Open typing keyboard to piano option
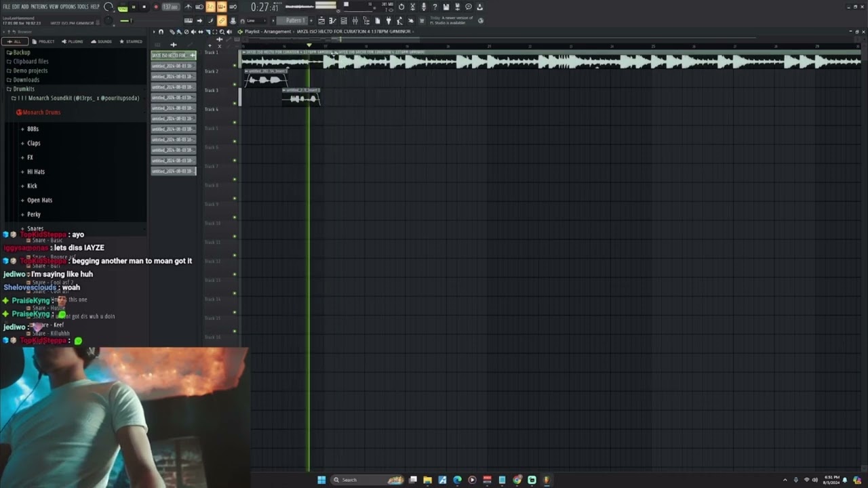This screenshot has width=868, height=488. (189, 21)
